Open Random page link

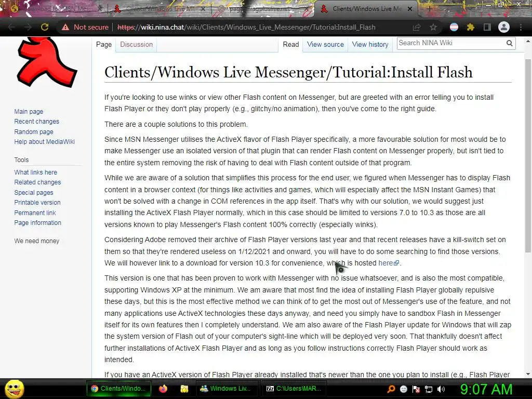(x=34, y=131)
